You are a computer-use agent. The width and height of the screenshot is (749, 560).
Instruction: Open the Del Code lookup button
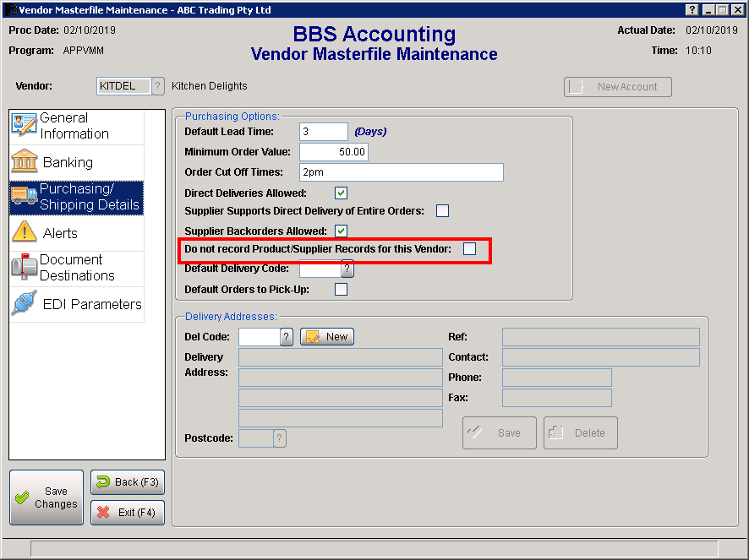pos(287,337)
